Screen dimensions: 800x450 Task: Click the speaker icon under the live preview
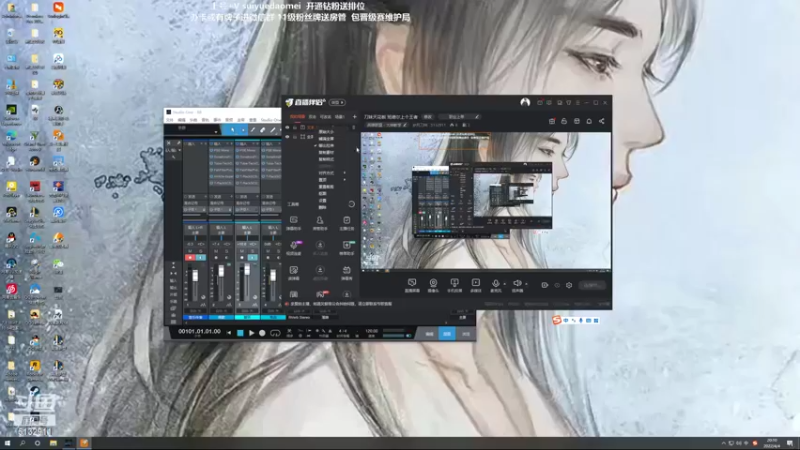517,284
